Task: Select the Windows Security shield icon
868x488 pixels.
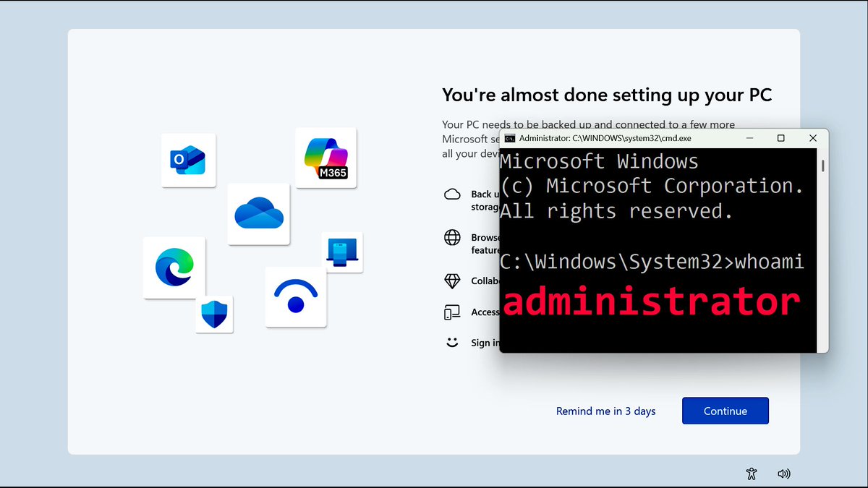Action: pos(214,314)
